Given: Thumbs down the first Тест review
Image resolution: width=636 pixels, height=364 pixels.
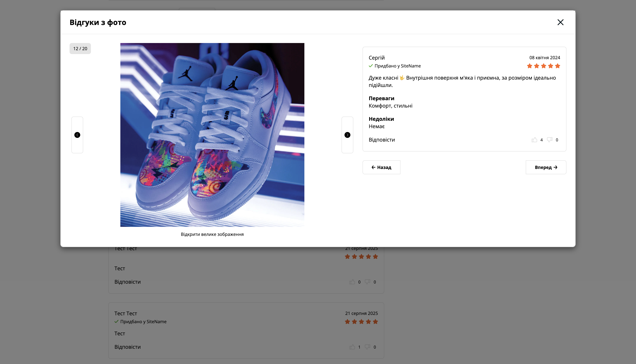Looking at the screenshot, I should tap(367, 282).
